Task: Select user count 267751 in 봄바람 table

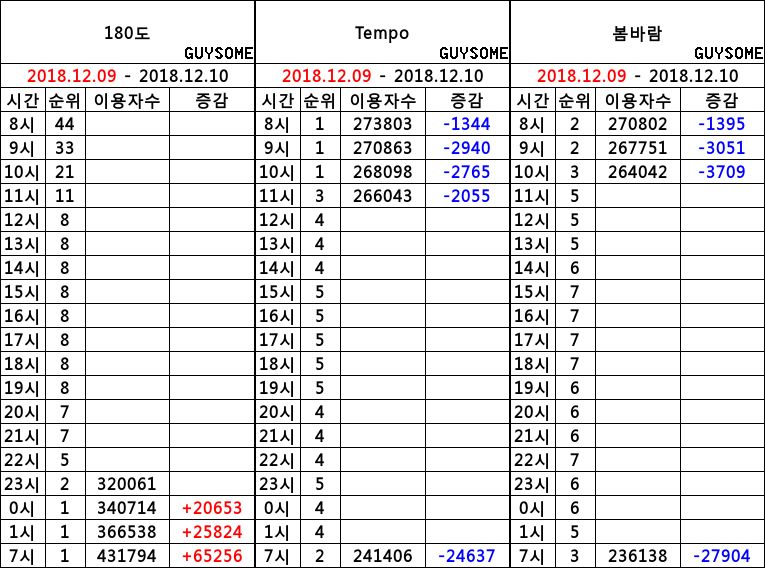Action: tap(637, 148)
